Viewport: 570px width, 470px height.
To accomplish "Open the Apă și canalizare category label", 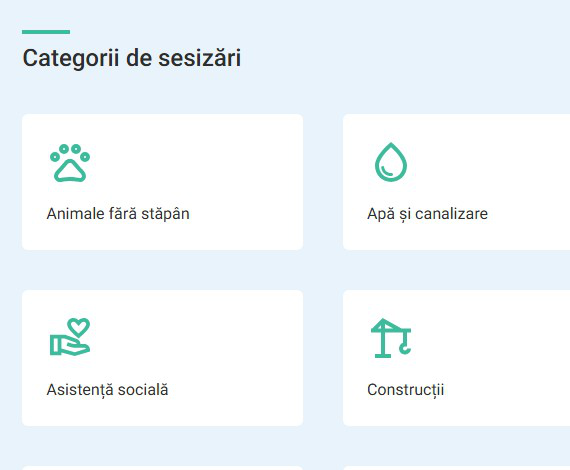I will pyautogui.click(x=428, y=214).
